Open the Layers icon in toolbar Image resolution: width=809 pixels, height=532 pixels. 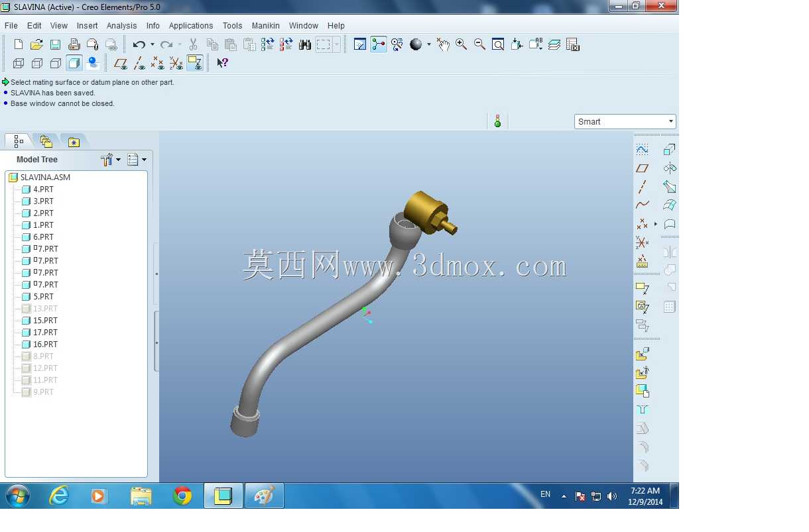(554, 44)
